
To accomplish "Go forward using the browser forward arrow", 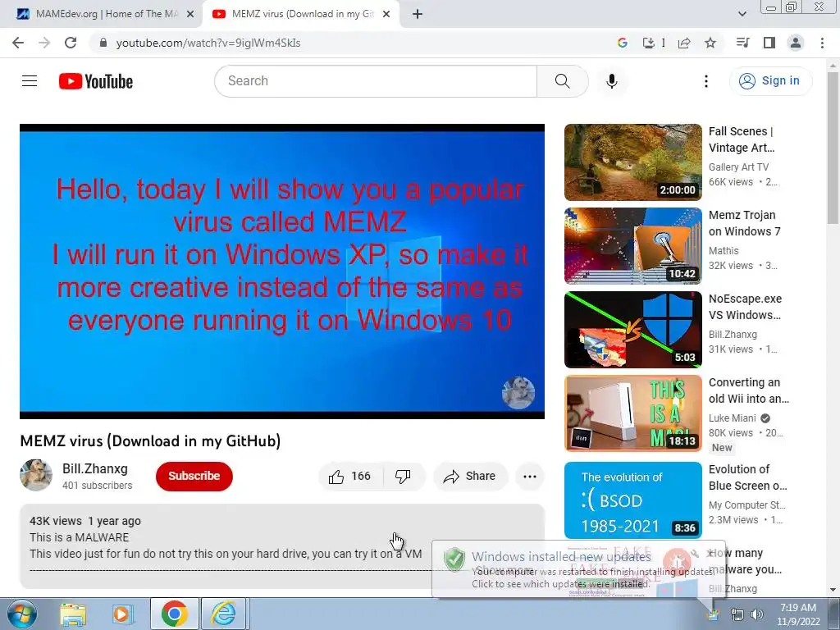I will [x=44, y=43].
